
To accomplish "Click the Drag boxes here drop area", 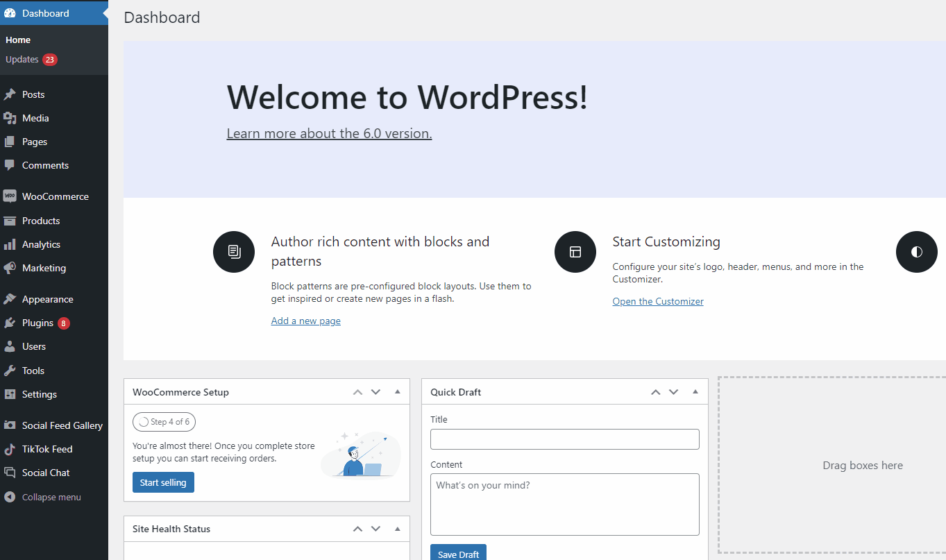I will (833, 465).
